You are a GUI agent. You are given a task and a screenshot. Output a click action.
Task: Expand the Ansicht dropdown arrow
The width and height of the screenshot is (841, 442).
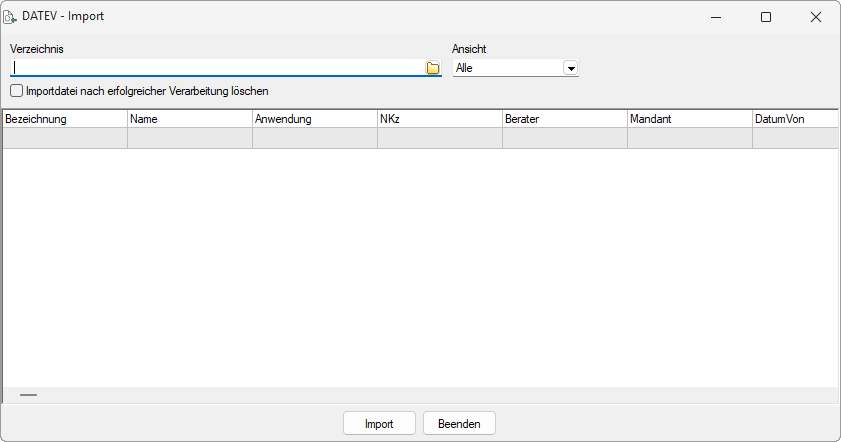pos(571,68)
